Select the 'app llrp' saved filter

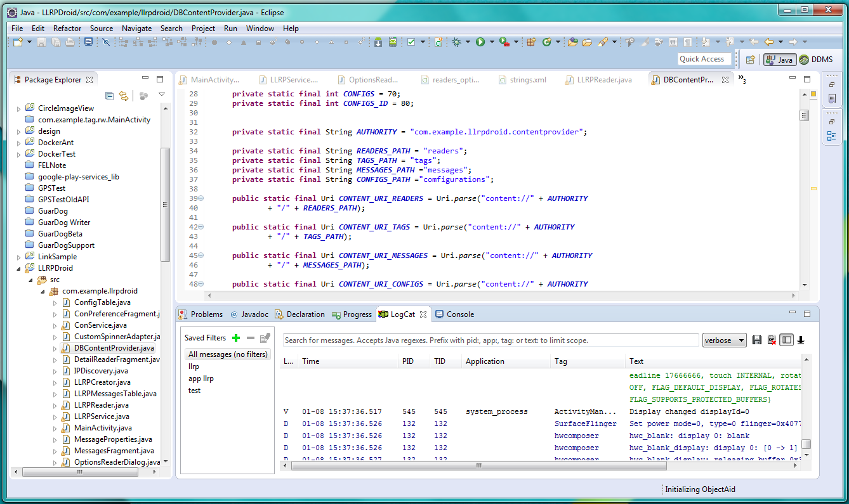[201, 378]
